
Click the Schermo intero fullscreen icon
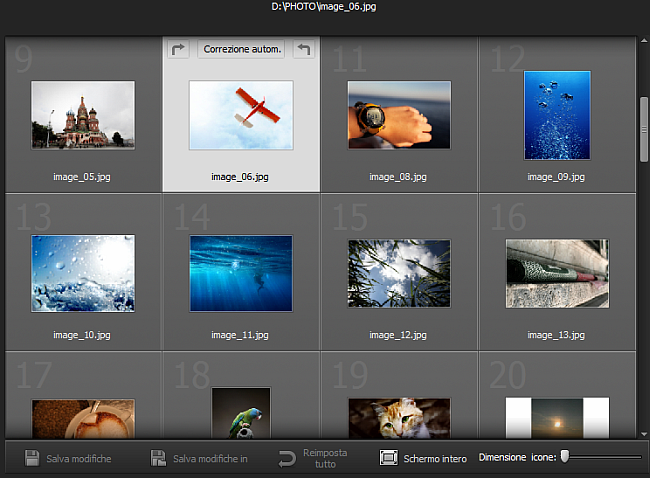coord(388,458)
